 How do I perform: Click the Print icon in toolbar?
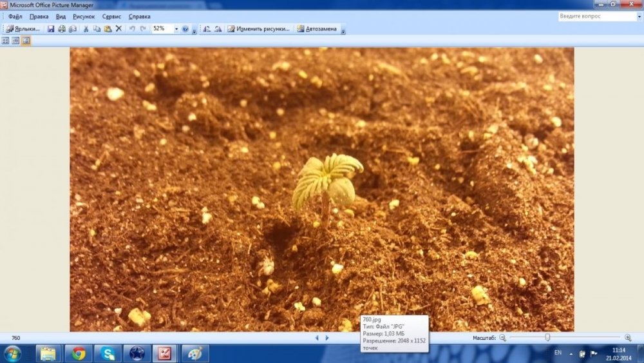click(62, 29)
